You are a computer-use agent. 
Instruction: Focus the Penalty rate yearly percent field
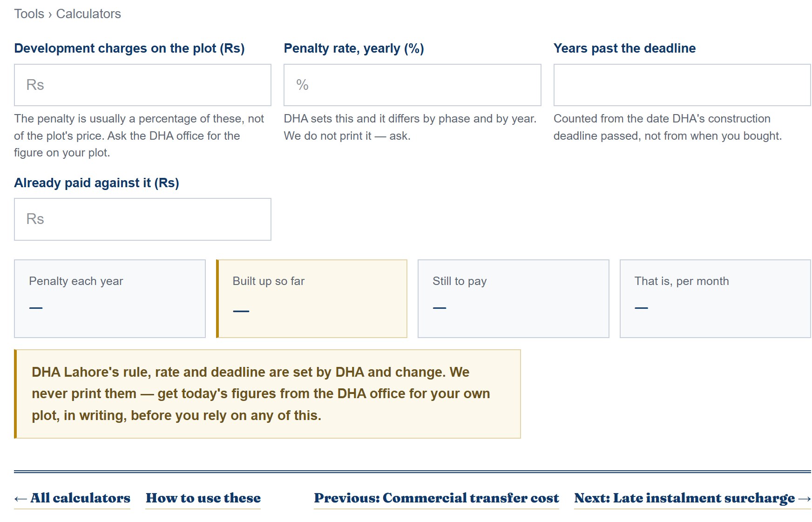(x=413, y=85)
